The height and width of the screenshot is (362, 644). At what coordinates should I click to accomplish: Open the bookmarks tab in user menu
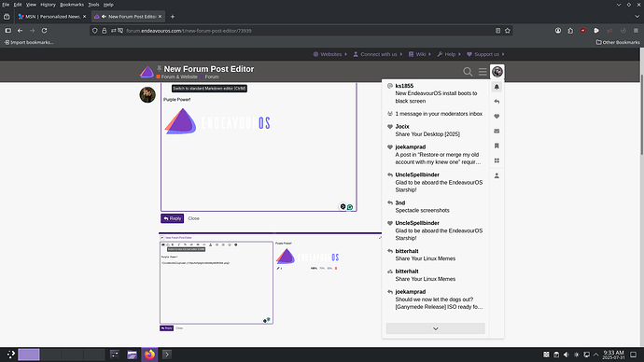[497, 146]
